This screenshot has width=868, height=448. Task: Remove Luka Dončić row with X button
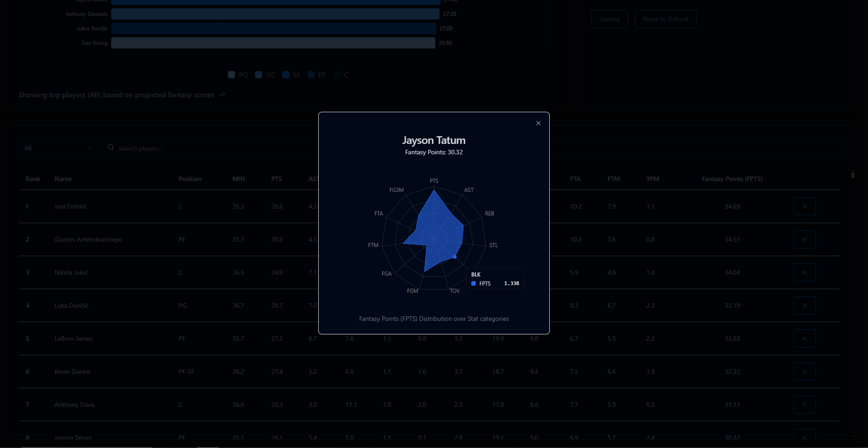(804, 305)
